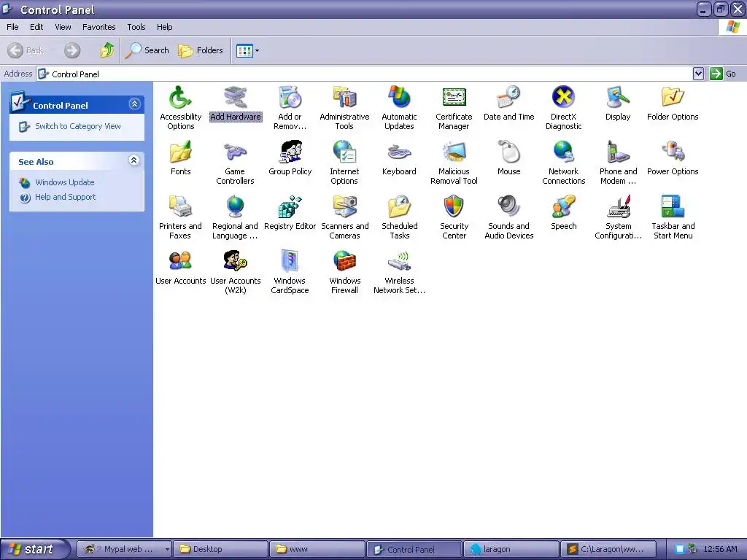This screenshot has height=560, width=747.
Task: Open the Accessibility Options icon
Action: [181, 98]
